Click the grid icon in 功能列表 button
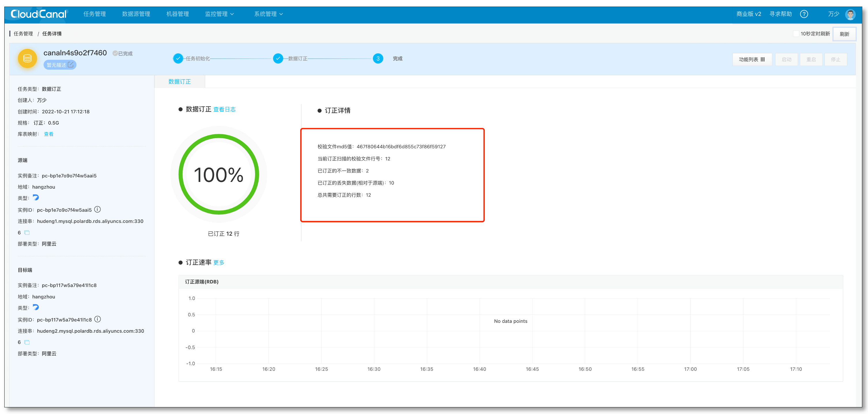Image resolution: width=868 pixels, height=414 pixels. tap(763, 59)
